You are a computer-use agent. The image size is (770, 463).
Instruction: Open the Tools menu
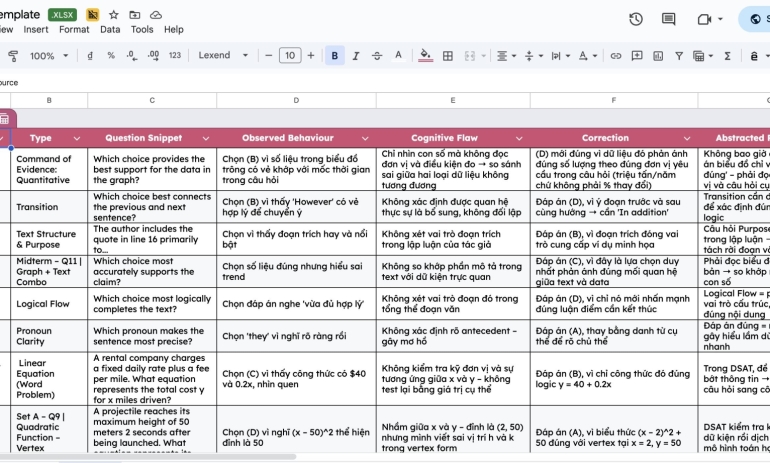[x=142, y=29]
